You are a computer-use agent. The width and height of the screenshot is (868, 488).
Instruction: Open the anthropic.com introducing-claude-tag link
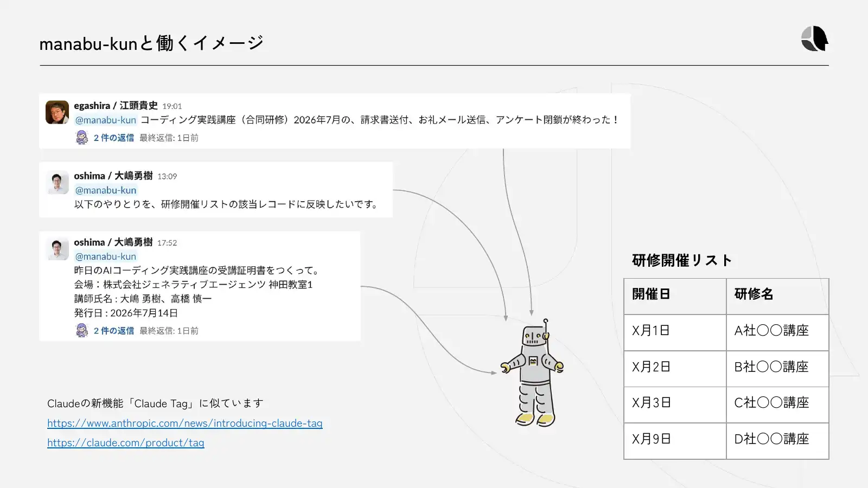pyautogui.click(x=185, y=423)
